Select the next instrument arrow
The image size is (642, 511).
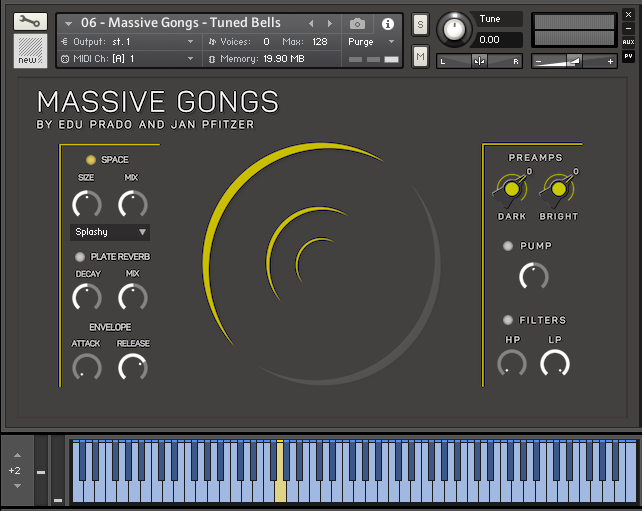[x=329, y=23]
